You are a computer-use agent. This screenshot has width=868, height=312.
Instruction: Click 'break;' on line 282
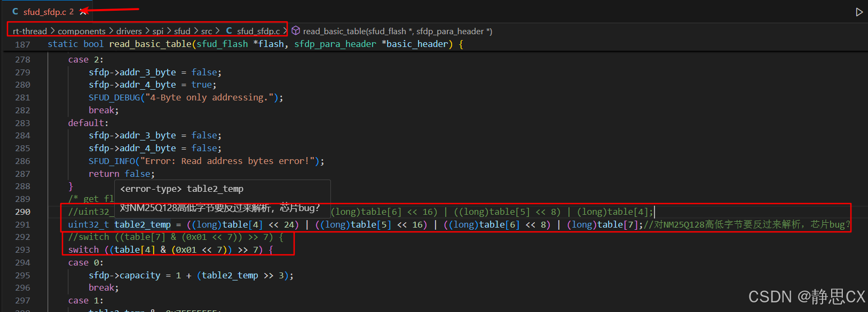click(104, 111)
